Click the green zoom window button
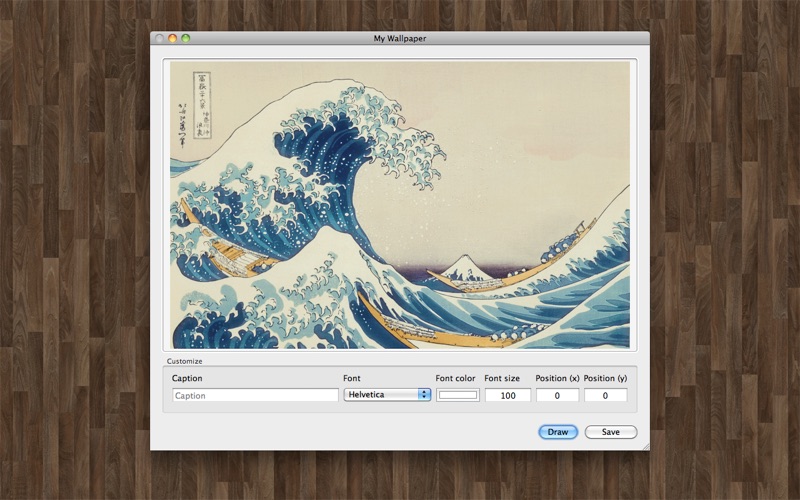The height and width of the screenshot is (500, 800). tap(185, 38)
